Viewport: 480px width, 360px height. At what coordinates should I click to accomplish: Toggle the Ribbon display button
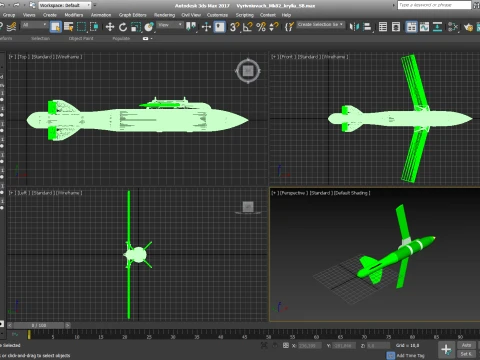(411, 27)
